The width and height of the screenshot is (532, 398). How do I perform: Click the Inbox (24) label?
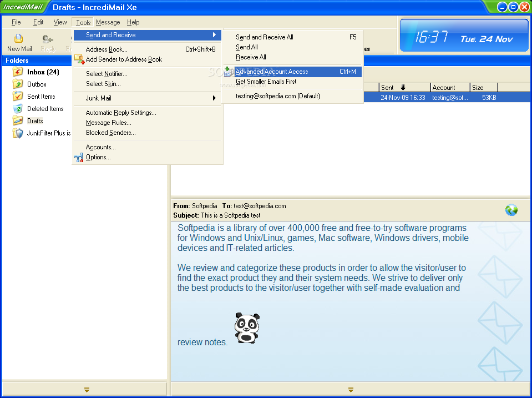click(x=43, y=72)
